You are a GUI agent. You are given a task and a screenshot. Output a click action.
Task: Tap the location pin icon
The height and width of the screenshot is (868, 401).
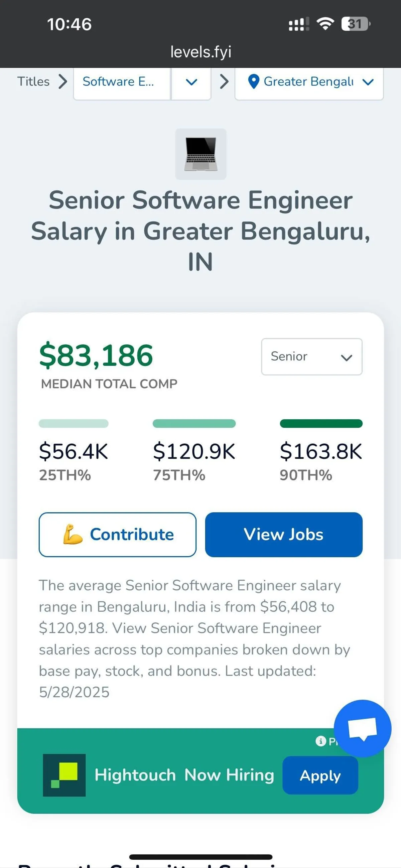(253, 82)
